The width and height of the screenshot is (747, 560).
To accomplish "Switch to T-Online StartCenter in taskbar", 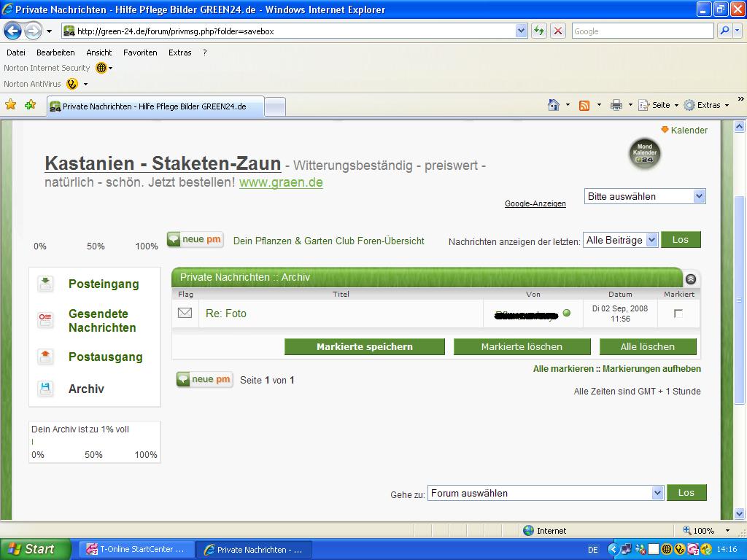I will (x=136, y=549).
